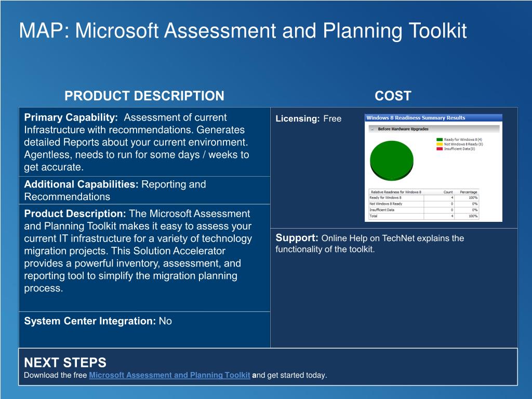Click the Ready for Windows 8 table row label

point(385,198)
